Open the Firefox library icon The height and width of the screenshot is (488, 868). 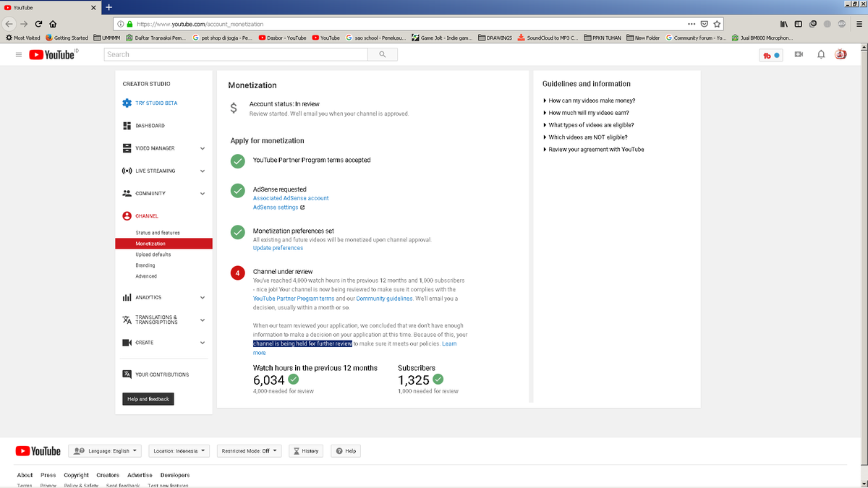[x=784, y=23]
